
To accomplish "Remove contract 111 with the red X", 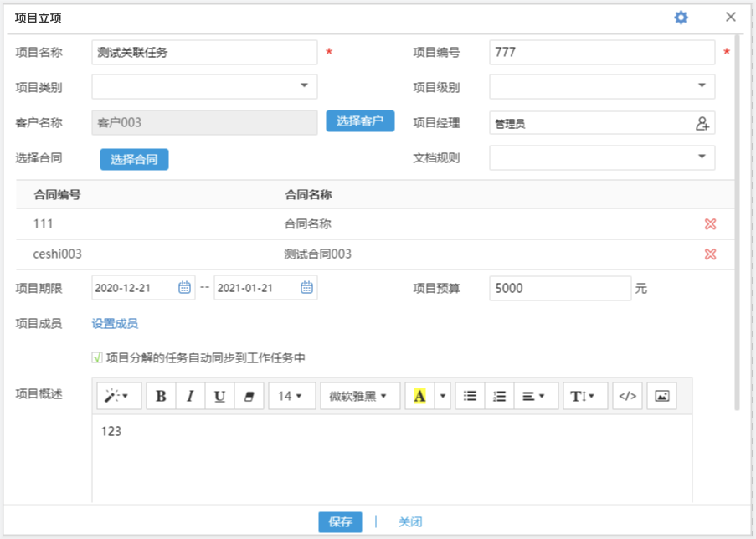I will pos(710,224).
